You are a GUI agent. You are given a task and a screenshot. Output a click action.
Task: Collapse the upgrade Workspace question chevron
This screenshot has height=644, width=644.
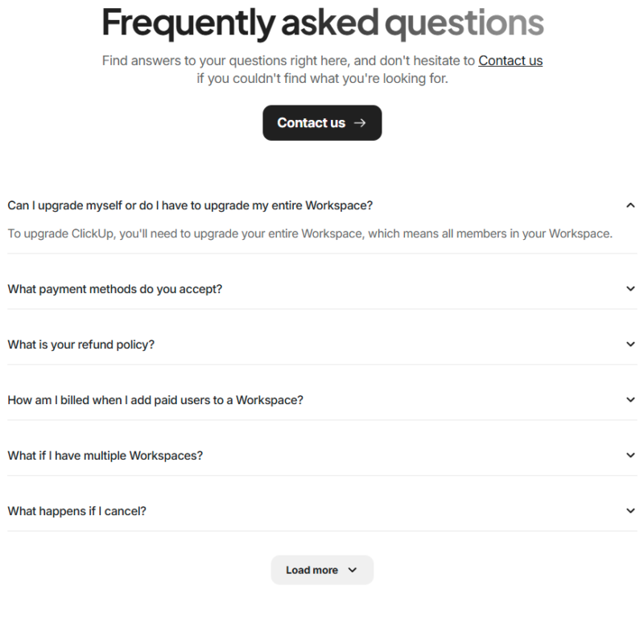pos(630,205)
